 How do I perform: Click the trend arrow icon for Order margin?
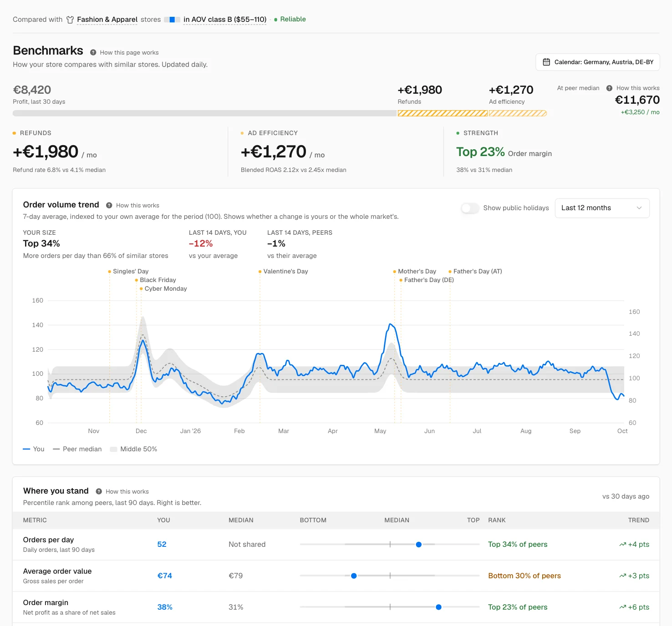pyautogui.click(x=622, y=607)
